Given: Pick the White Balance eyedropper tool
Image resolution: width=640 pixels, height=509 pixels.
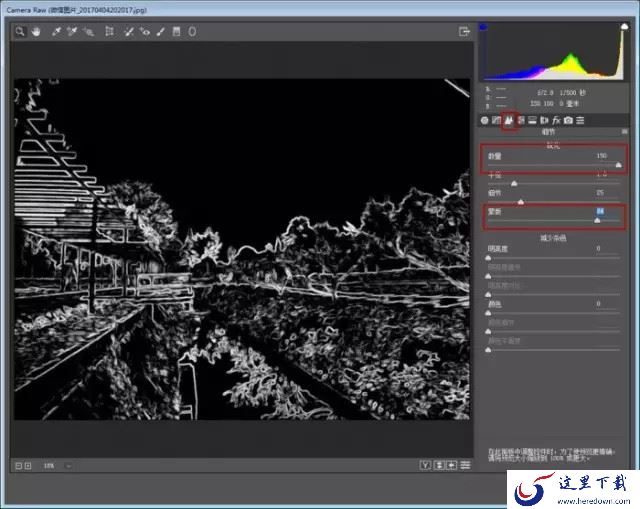Looking at the screenshot, I should [56, 32].
